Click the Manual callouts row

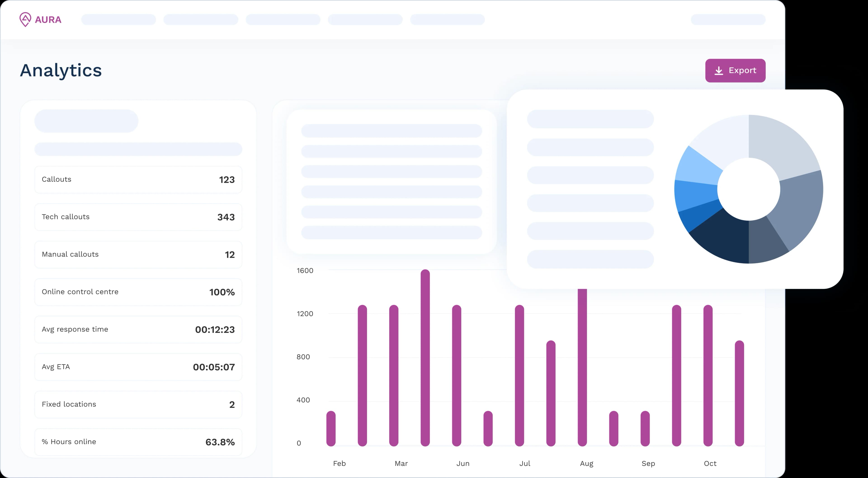click(138, 254)
